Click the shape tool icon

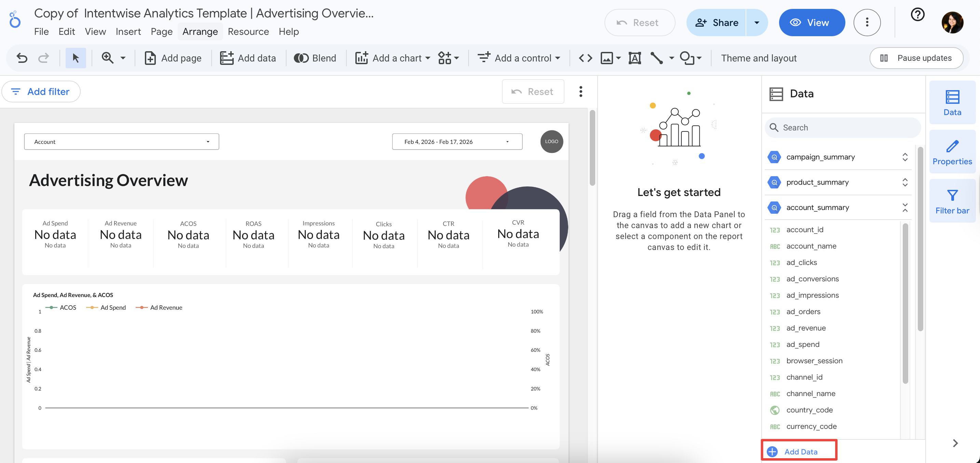click(x=687, y=58)
